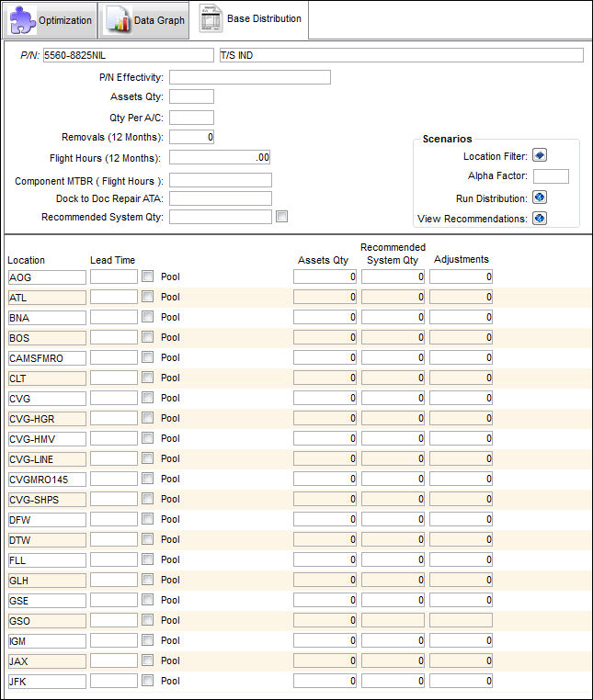Click the Lead Time field for CVG
593x700 pixels.
click(x=114, y=398)
